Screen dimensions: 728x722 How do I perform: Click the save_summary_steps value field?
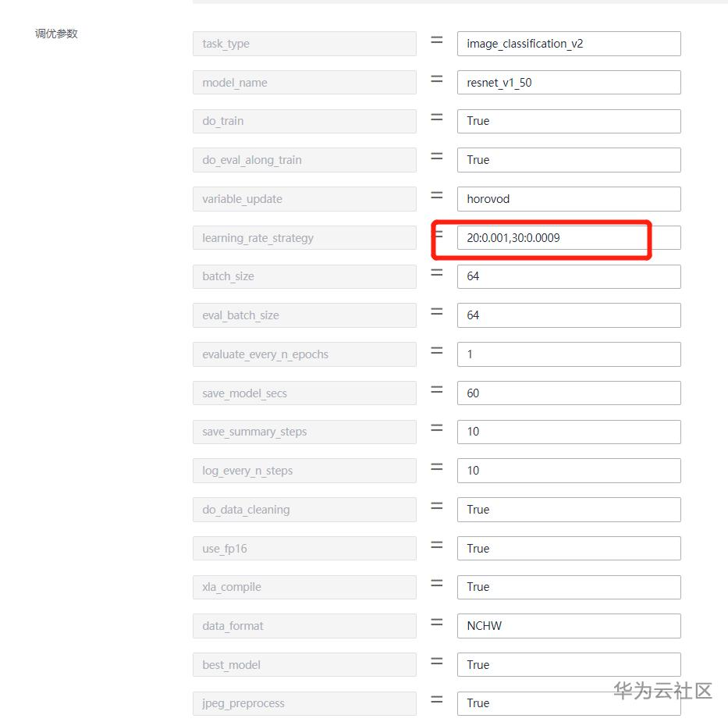coord(568,432)
